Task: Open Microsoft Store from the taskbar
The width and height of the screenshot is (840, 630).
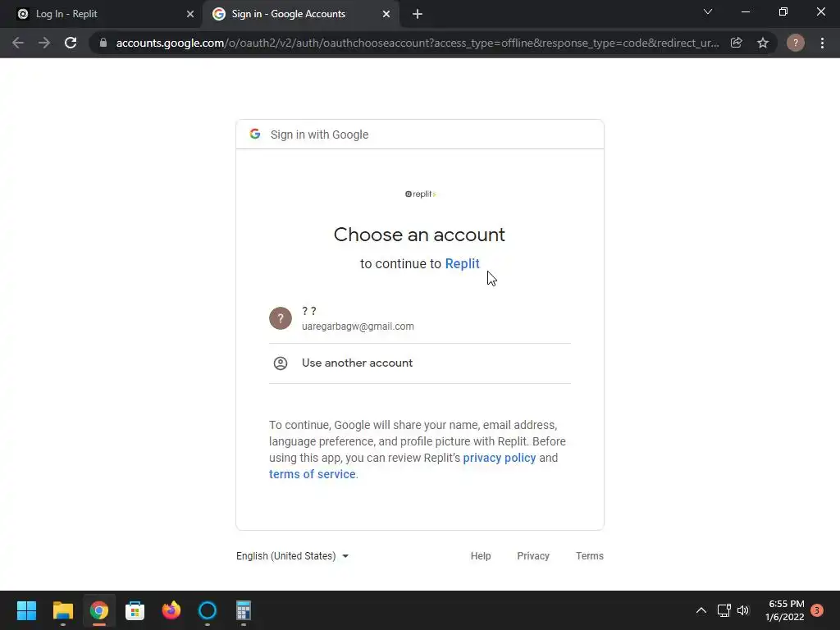Action: click(x=135, y=610)
